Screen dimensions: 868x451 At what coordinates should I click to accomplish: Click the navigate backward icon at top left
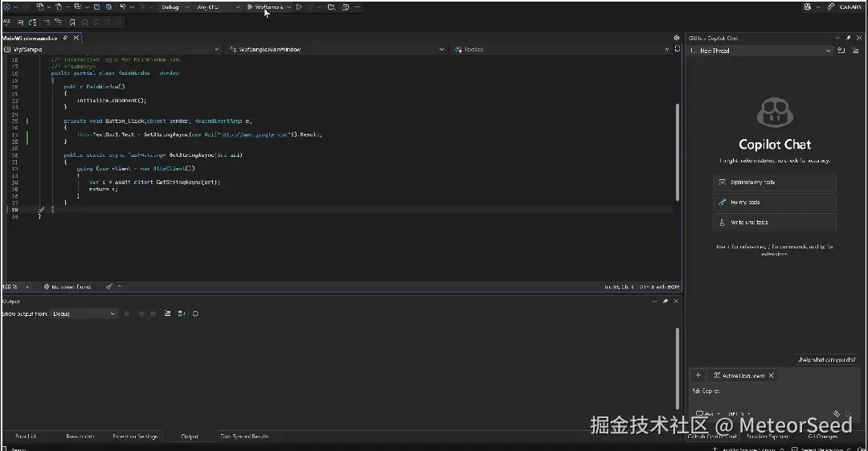pyautogui.click(x=6, y=7)
